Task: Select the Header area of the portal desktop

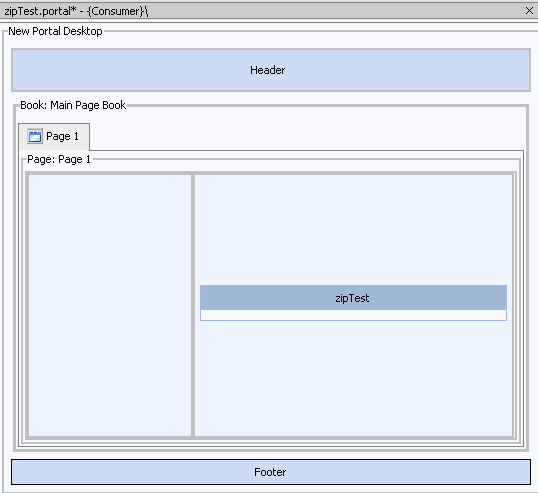Action: [x=271, y=70]
